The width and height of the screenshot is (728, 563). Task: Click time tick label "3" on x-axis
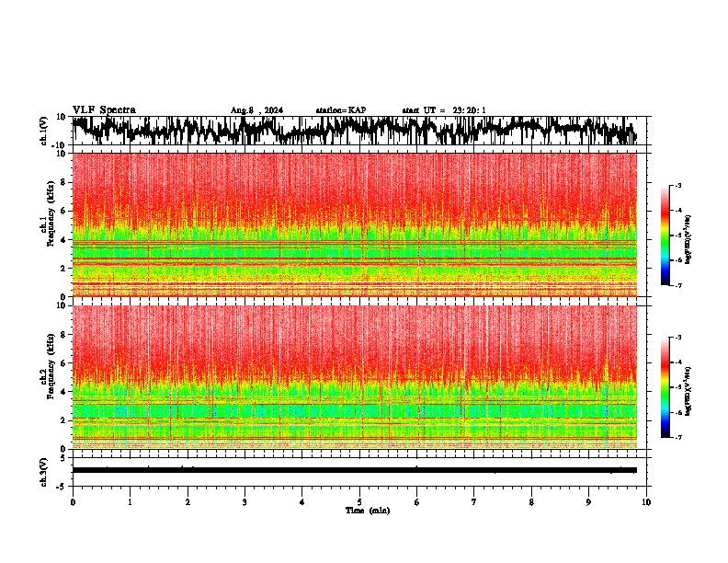tap(245, 502)
